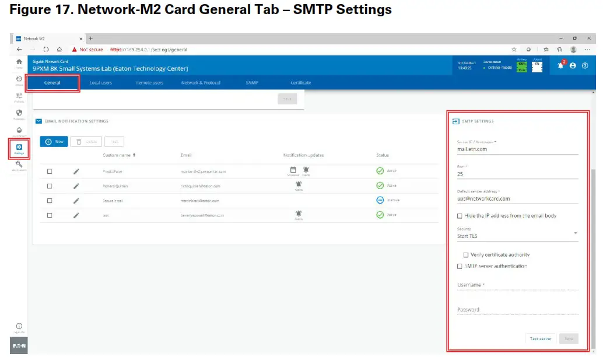Image resolution: width=603 pixels, height=364 pixels.
Task: Open notifications via the bell icon
Action: click(x=560, y=65)
